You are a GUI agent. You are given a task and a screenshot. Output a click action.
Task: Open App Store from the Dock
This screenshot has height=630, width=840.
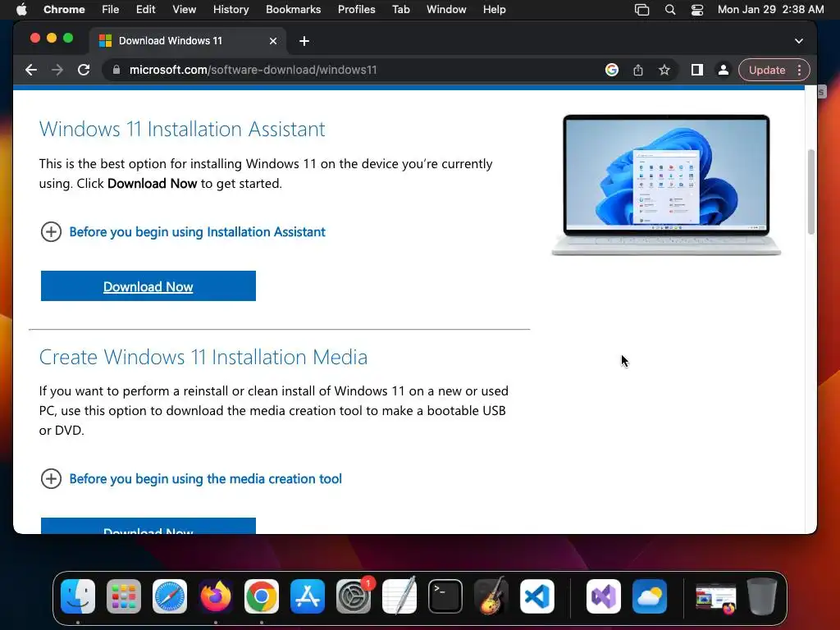[308, 596]
